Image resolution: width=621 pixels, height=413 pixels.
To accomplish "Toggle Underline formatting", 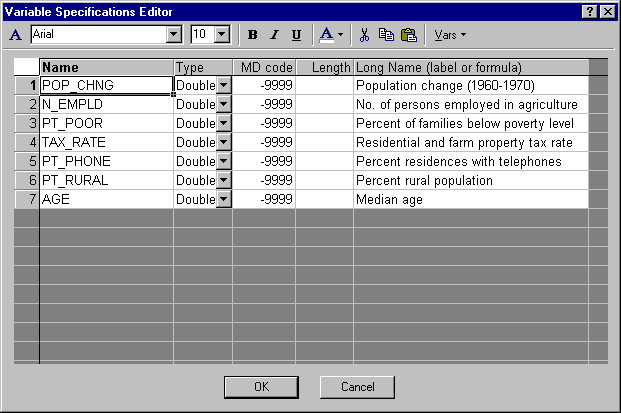I will click(296, 35).
